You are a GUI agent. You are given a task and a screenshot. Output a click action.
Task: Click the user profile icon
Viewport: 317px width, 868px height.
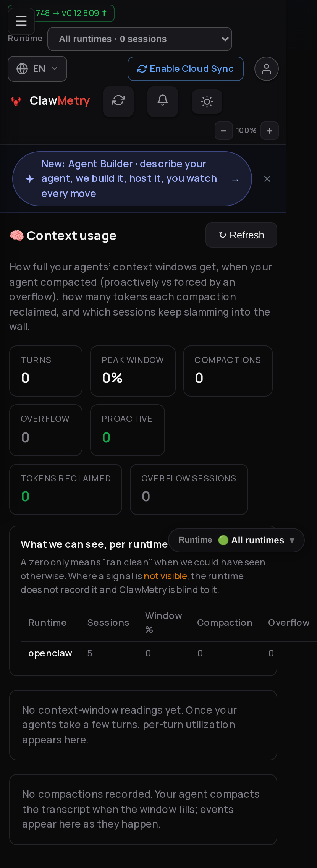click(x=267, y=69)
